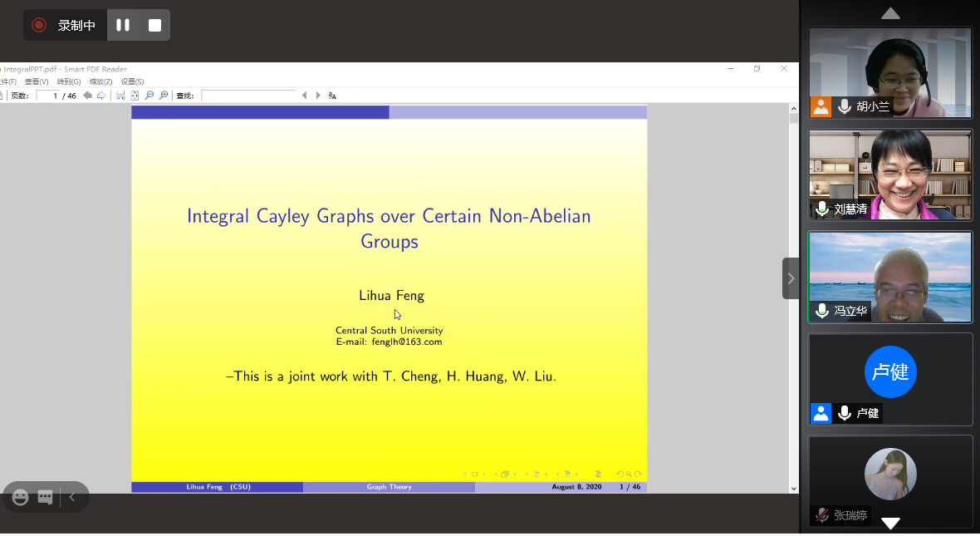This screenshot has height=536, width=980.
Task: Click the fit whole page icon
Action: coord(135,96)
